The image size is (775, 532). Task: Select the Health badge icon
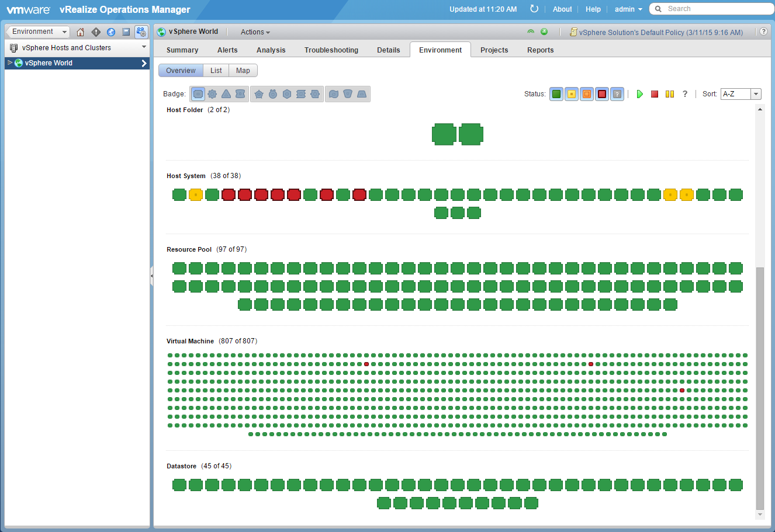click(x=199, y=94)
